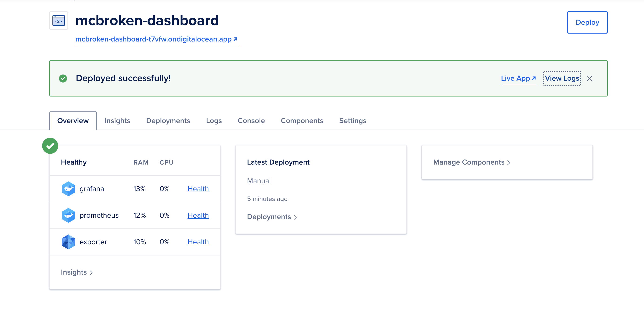This screenshot has height=310, width=644.
Task: Expand Manage Components chevron link
Action: (472, 162)
